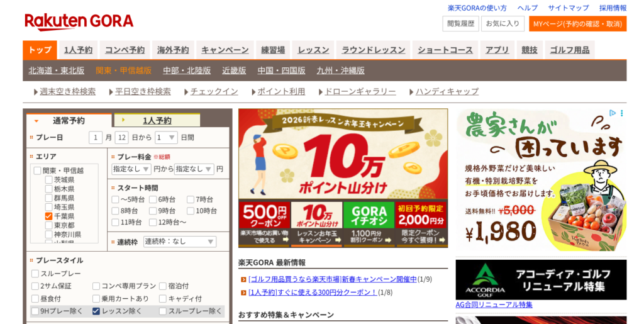Expand the 連続枠：なし dropdown
644x324 pixels.
[x=180, y=242]
